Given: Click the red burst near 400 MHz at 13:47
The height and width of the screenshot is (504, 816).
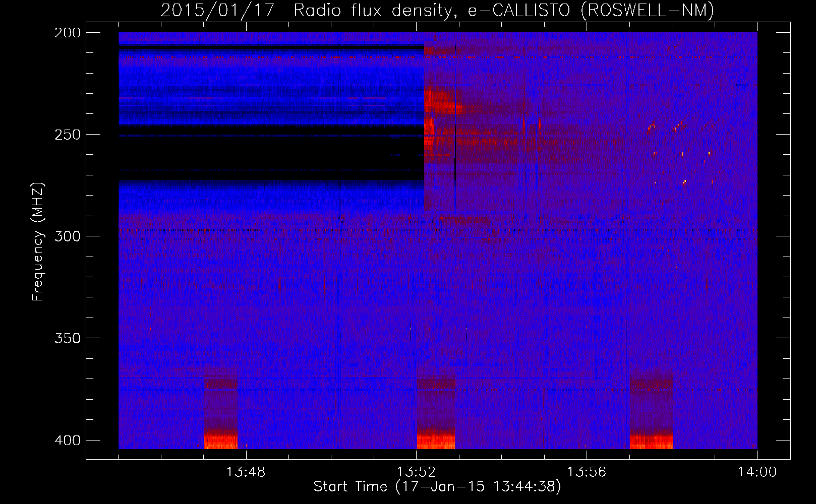Looking at the screenshot, I should (x=221, y=442).
